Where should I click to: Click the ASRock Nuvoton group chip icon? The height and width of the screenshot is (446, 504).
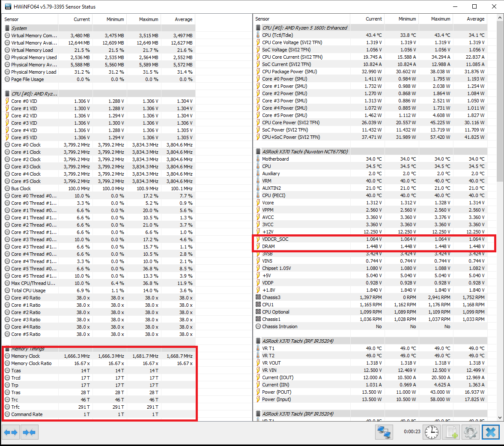pos(258,152)
